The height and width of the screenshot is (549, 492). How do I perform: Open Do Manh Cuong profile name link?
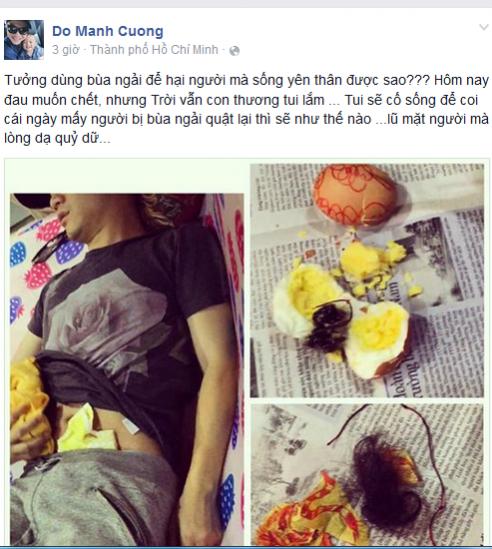coord(108,31)
